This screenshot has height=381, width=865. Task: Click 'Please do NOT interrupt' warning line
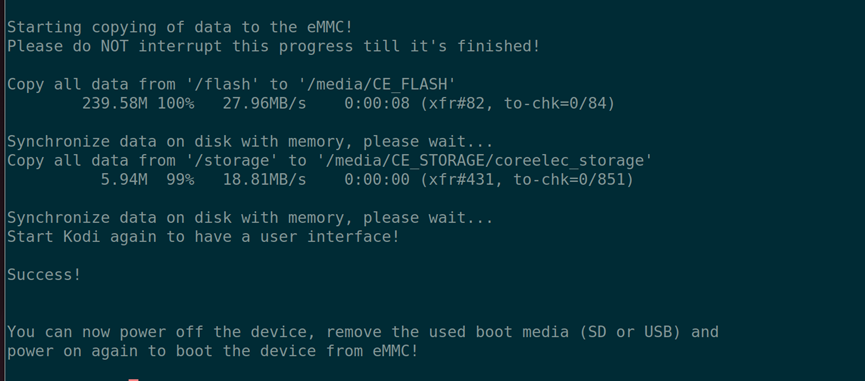tap(274, 46)
